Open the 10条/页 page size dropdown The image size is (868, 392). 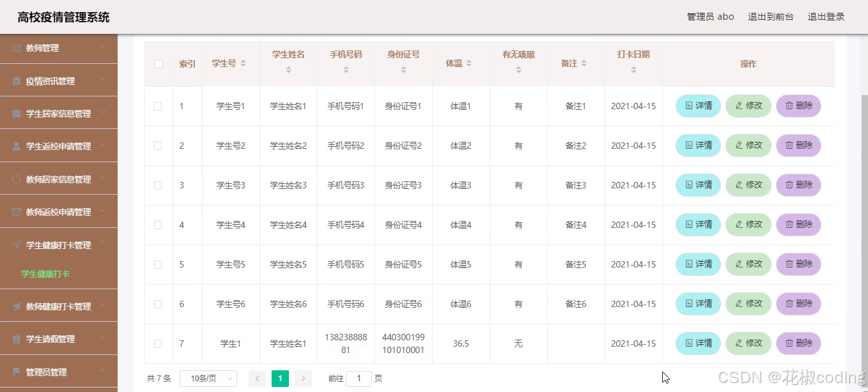click(208, 379)
